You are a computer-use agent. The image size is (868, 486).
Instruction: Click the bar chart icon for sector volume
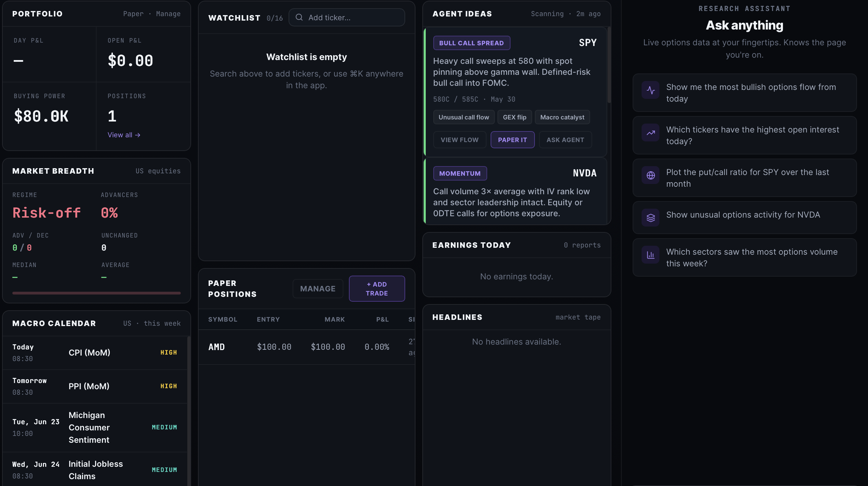(x=650, y=255)
